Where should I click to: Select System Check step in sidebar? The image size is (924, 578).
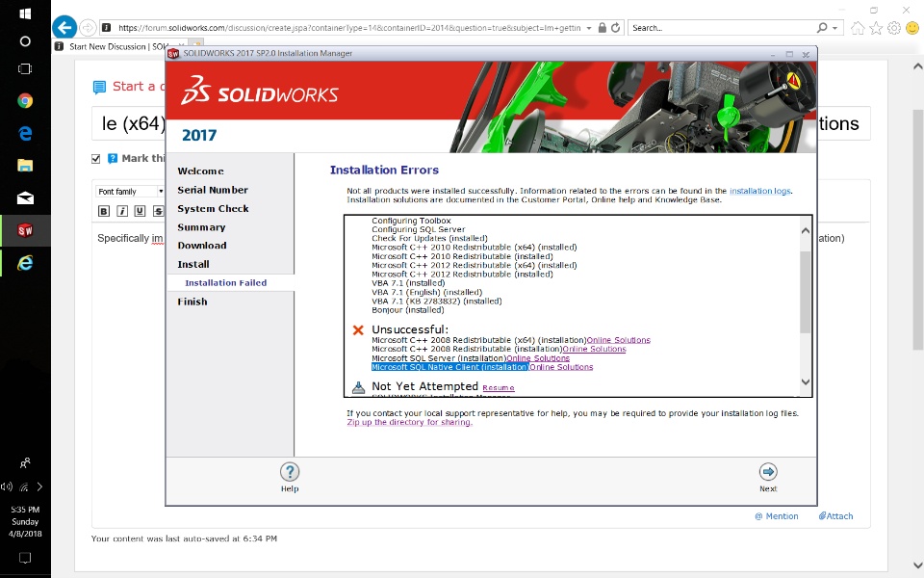(213, 209)
